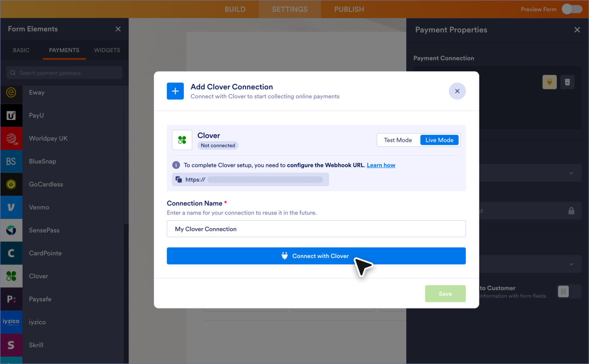Viewport: 589px width, 364px height.
Task: Switch to Test Mode
Action: pos(398,140)
